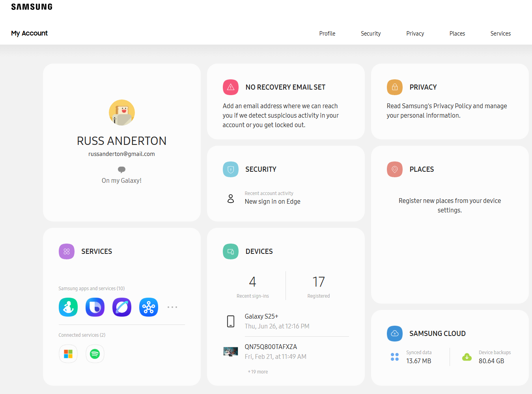Click the Connected services (2) label
The height and width of the screenshot is (394, 532).
(82, 335)
